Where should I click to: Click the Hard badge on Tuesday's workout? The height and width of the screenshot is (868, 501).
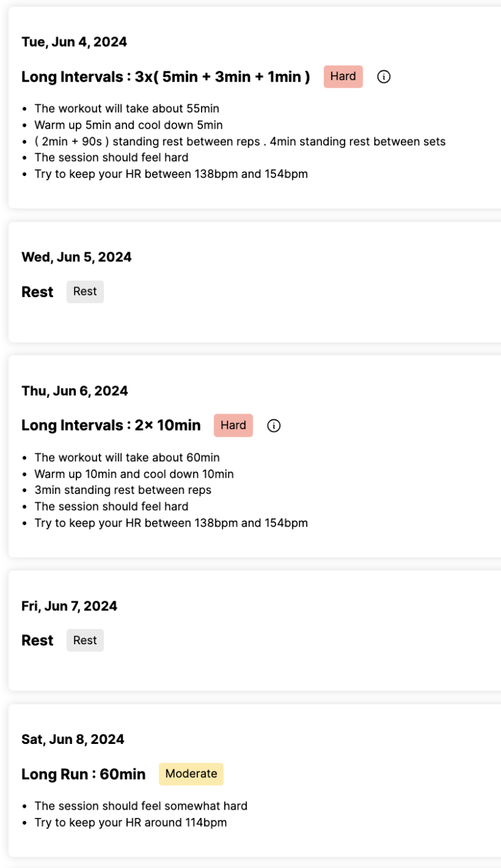point(343,76)
